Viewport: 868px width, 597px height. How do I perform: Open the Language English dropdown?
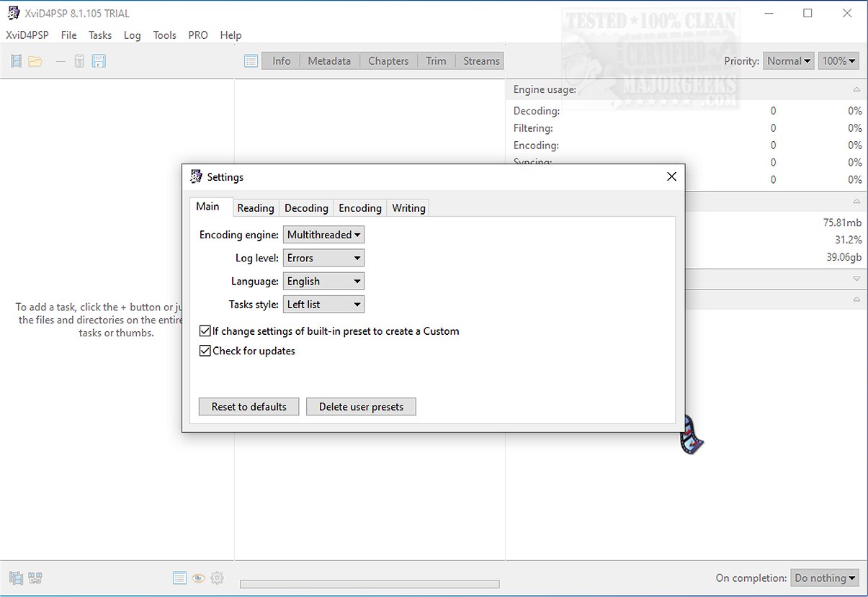[x=323, y=281]
